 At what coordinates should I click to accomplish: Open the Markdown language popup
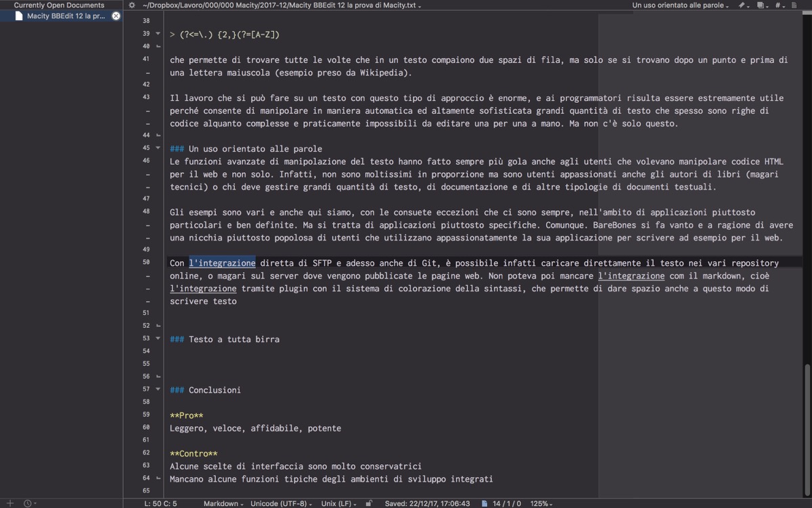click(x=223, y=503)
